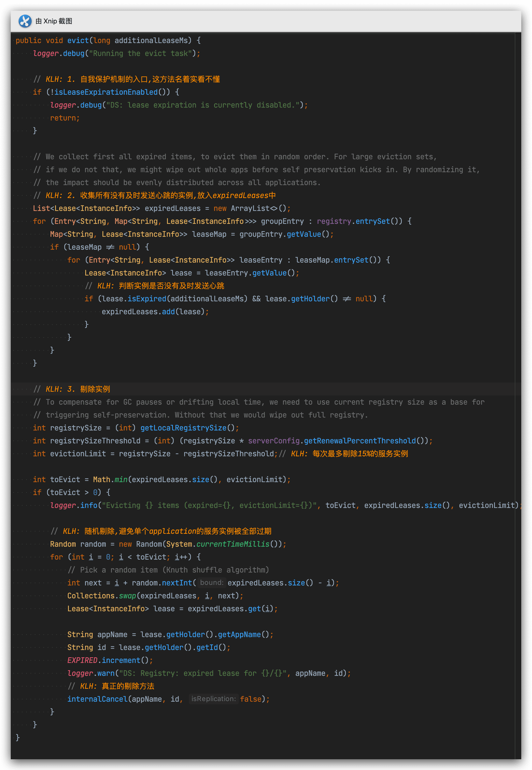Click 'groupEntry.getValue()' call's getValue
Screen dimensions: 532x770
304,234
